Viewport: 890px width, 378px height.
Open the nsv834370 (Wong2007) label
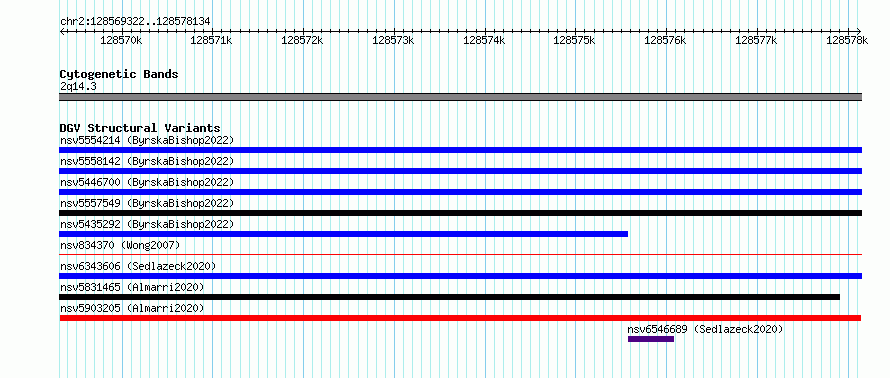click(x=120, y=245)
